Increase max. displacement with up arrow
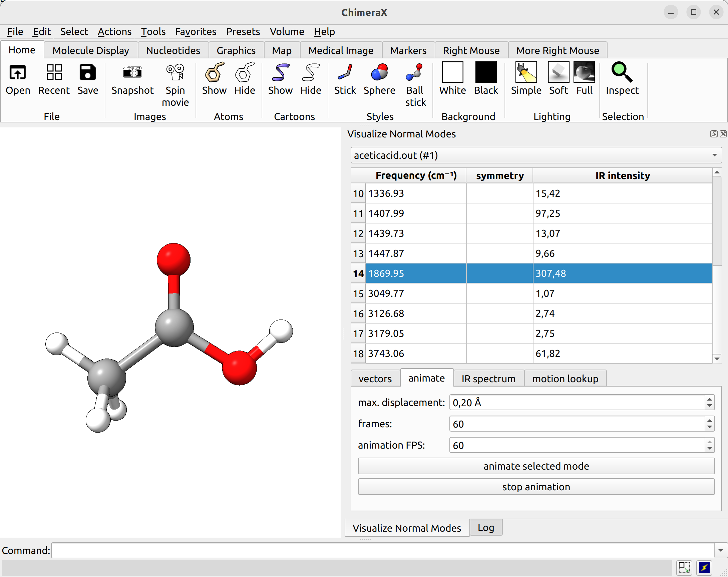 [709, 399]
